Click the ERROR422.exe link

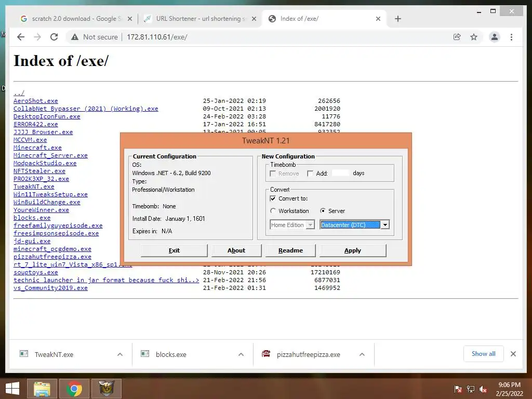(36, 124)
